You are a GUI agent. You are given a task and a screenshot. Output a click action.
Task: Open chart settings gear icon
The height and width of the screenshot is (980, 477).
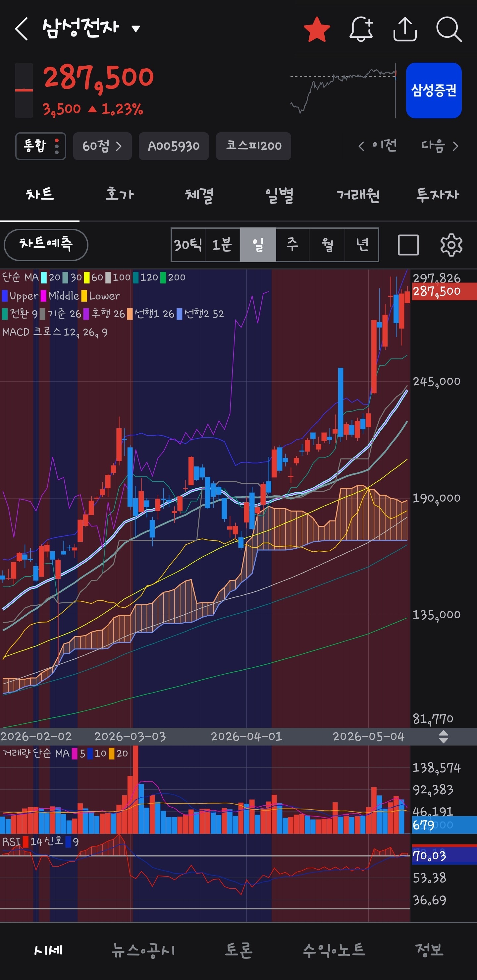click(451, 245)
